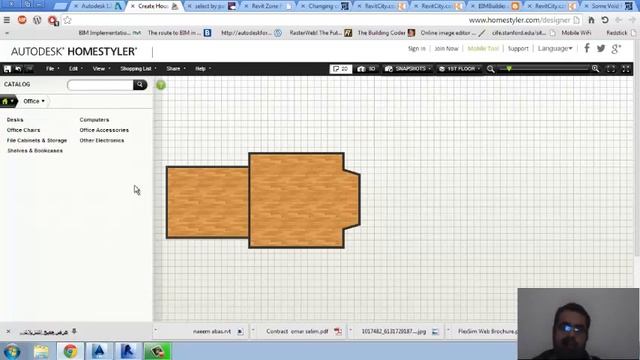Open the Online image editor bookmark
Screen dimensions: 640x360
coord(453,33)
